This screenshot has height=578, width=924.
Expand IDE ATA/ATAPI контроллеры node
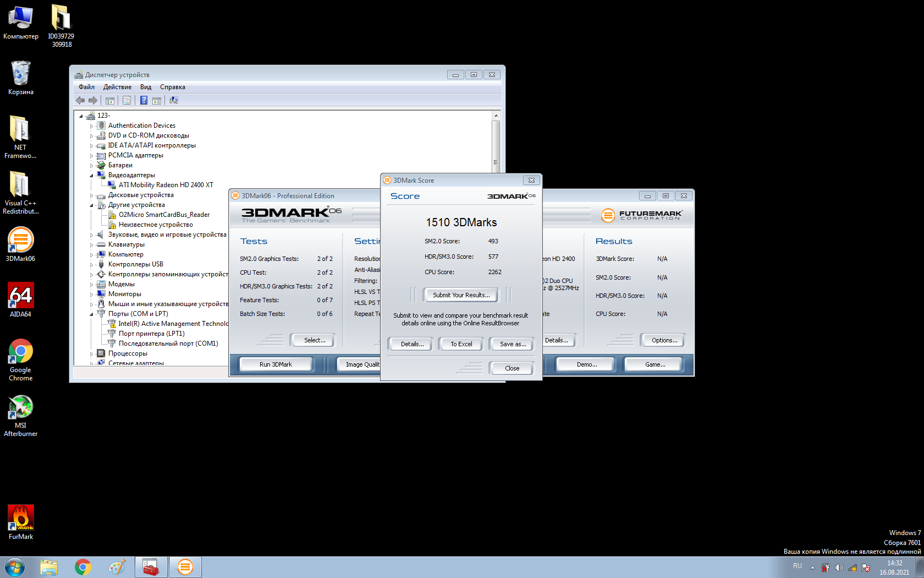[x=92, y=146]
